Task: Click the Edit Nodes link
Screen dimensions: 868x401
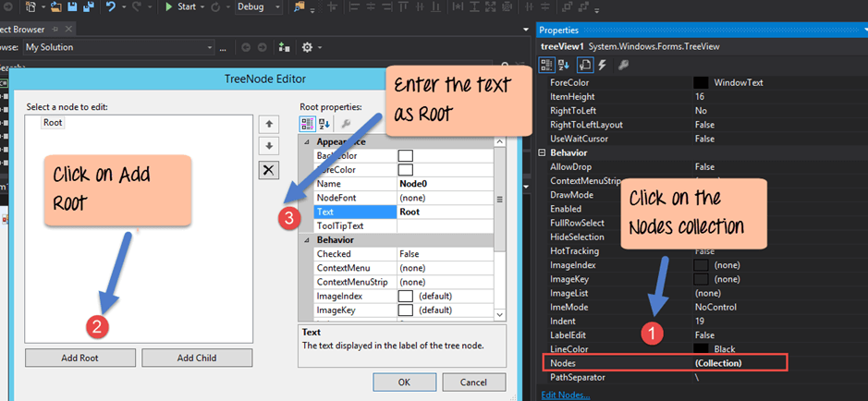Action: coord(567,395)
